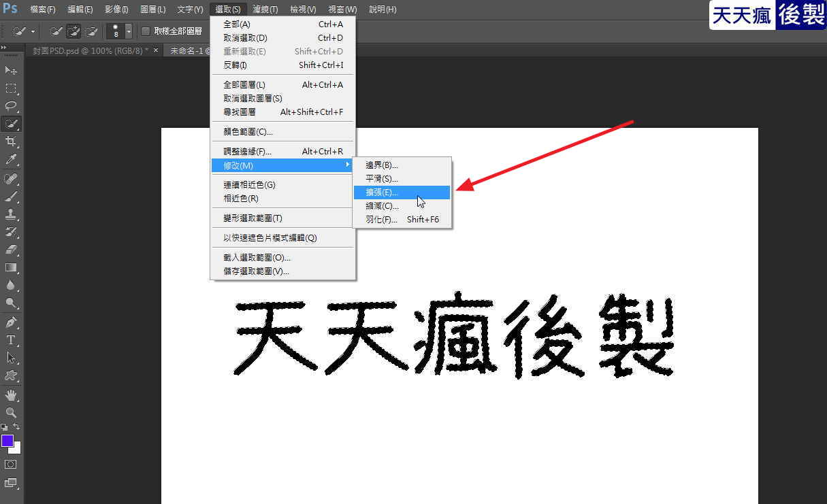Open 檔案(F) menu
Viewport: 827px width, 504px height.
tap(43, 10)
